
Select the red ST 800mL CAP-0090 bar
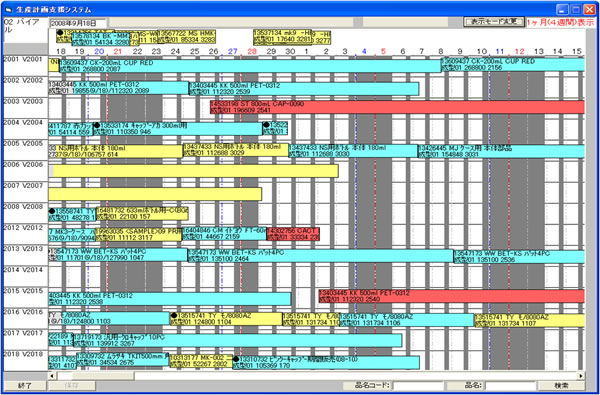click(x=397, y=107)
